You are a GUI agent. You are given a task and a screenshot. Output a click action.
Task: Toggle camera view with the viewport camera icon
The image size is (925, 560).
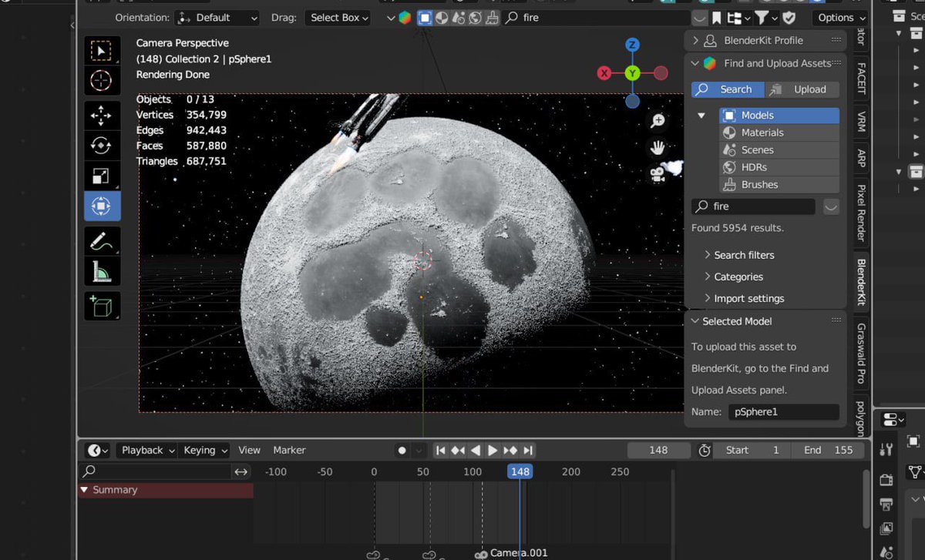[658, 175]
